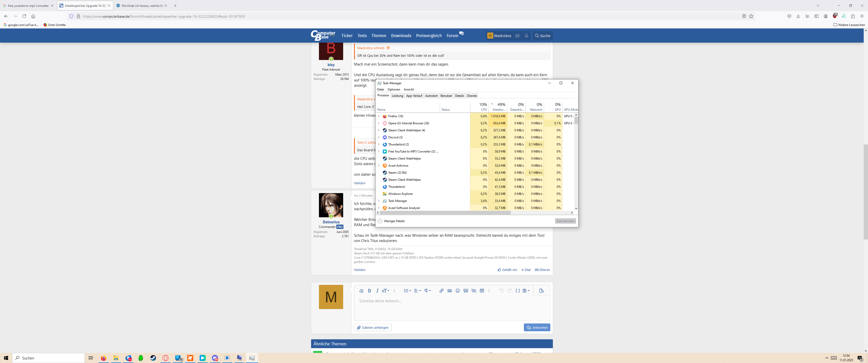The height and width of the screenshot is (363, 868).
Task: Click the eraser remove-formatting icon
Action: (x=361, y=291)
